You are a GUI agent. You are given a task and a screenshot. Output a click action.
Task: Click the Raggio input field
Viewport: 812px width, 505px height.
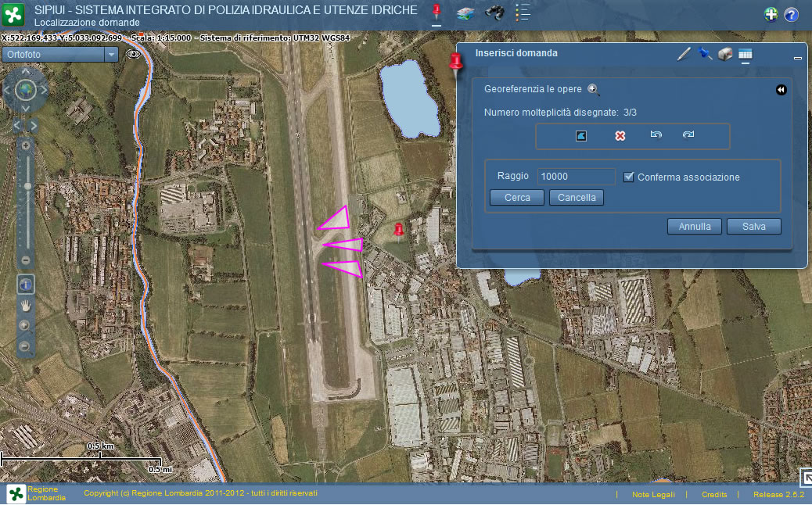tap(576, 177)
